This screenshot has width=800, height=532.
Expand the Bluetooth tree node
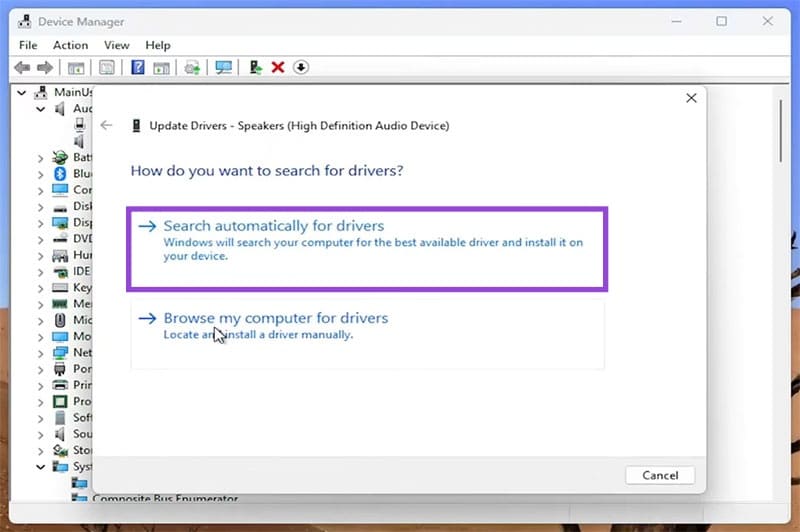coord(41,174)
